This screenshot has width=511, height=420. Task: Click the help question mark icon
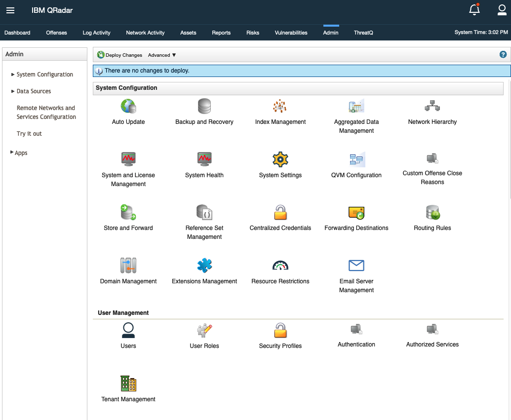click(x=503, y=54)
